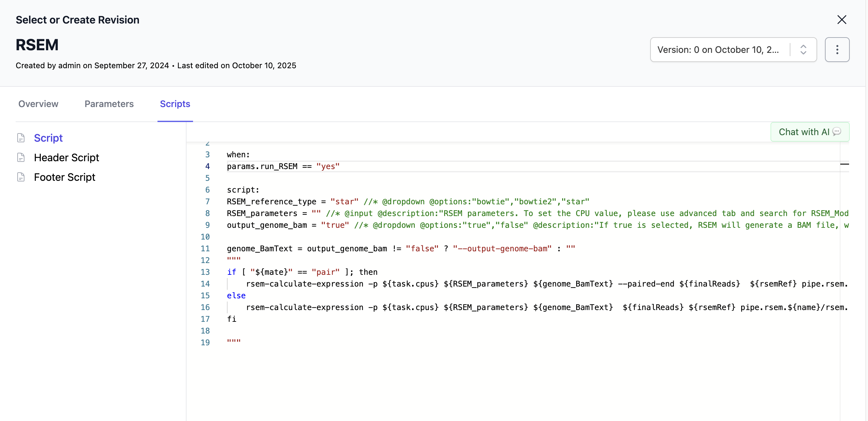The height and width of the screenshot is (421, 868).
Task: Click line number 11 in the gutter
Action: click(x=205, y=249)
